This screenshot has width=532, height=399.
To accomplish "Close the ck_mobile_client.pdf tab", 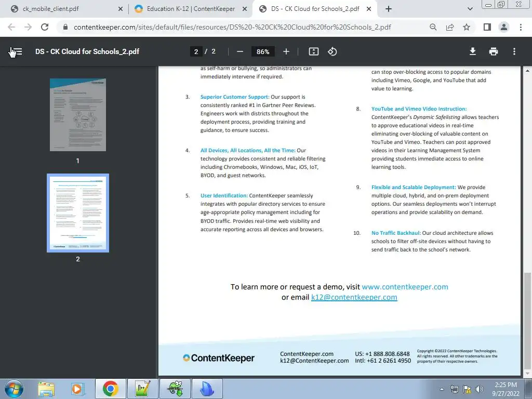I will point(121,9).
